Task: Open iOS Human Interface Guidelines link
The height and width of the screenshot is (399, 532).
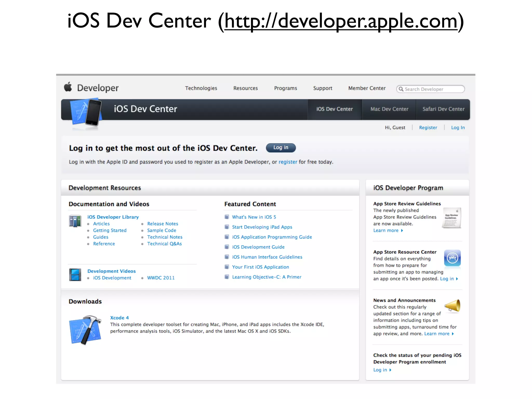Action: pos(267,257)
